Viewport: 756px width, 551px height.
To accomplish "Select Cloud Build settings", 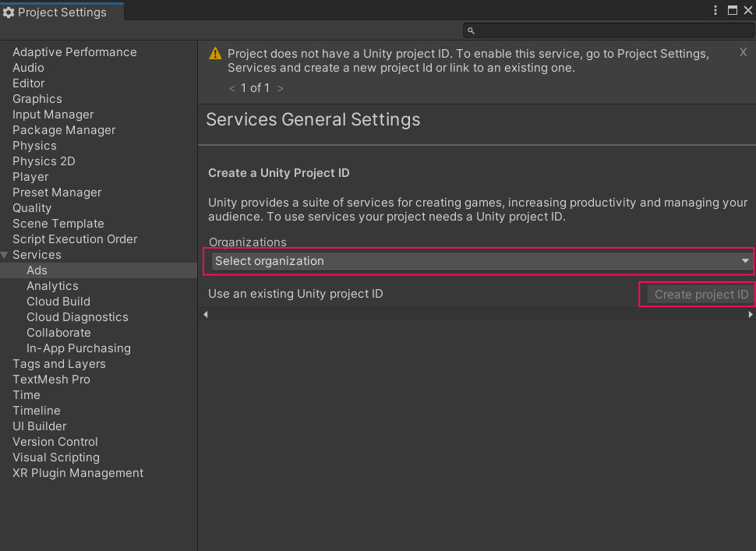I will pyautogui.click(x=58, y=302).
